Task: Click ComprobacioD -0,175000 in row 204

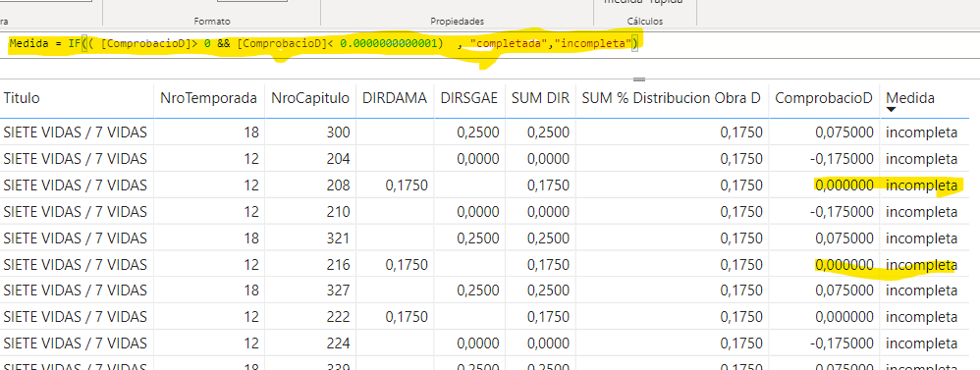Action: click(842, 159)
